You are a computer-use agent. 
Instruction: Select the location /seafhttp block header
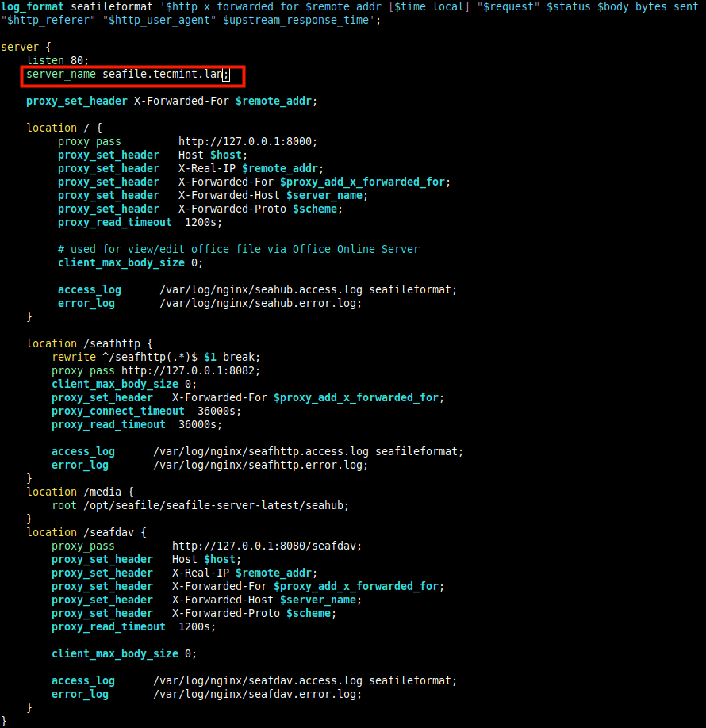coord(90,344)
